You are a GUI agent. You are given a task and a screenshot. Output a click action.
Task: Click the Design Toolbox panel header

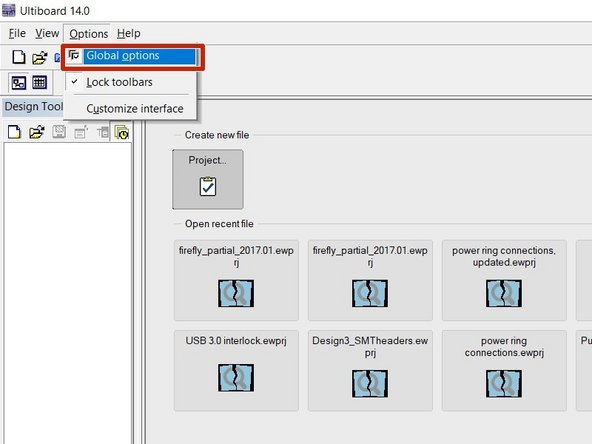click(34, 107)
